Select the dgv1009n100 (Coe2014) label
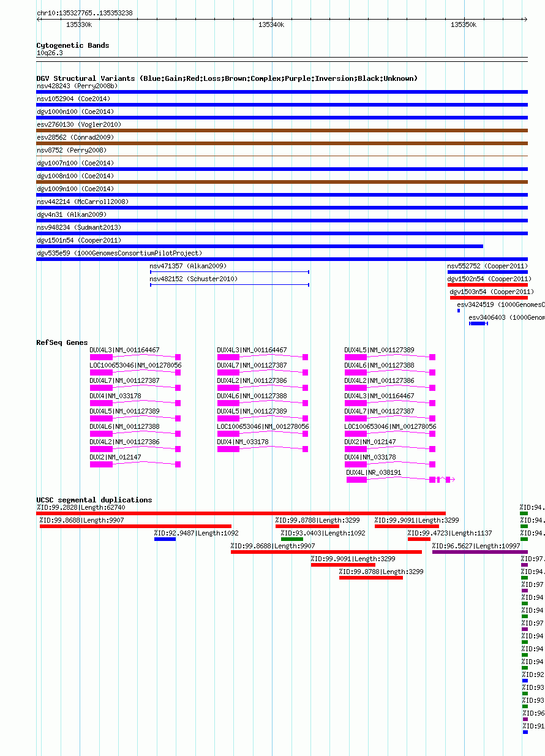 [x=75, y=189]
